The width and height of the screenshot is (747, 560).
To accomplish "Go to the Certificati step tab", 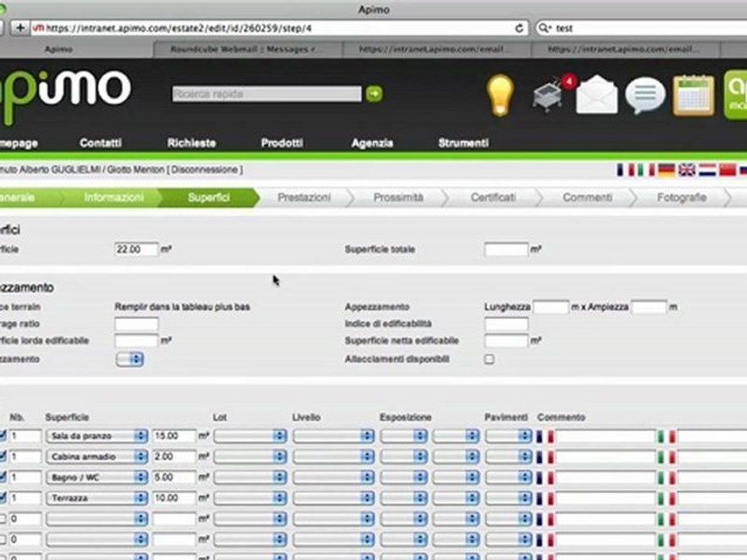I will [493, 198].
